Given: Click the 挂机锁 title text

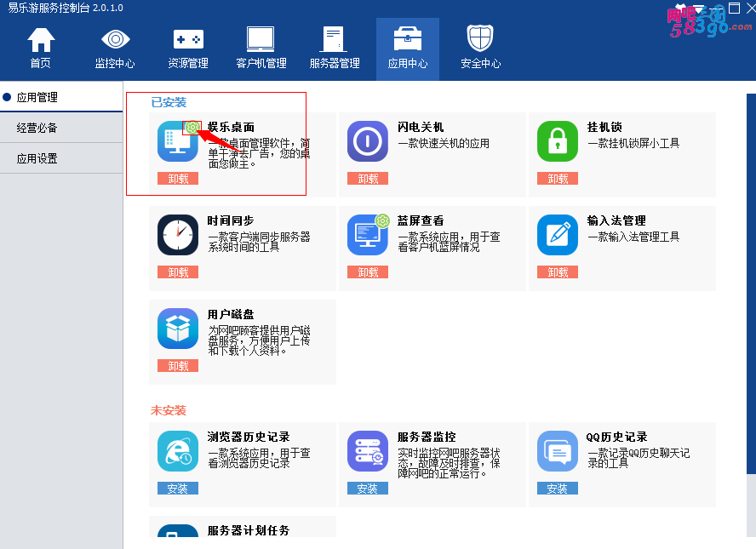Looking at the screenshot, I should pos(604,127).
